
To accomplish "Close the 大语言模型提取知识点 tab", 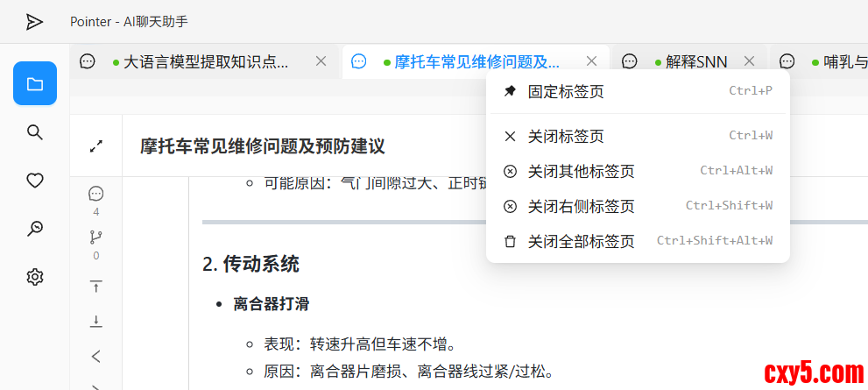I will click(x=321, y=61).
